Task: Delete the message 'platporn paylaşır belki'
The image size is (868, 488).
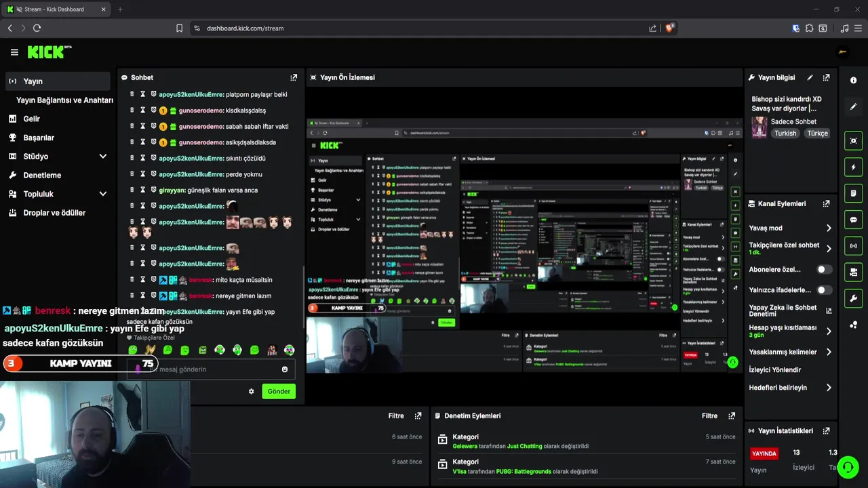Action: point(132,94)
